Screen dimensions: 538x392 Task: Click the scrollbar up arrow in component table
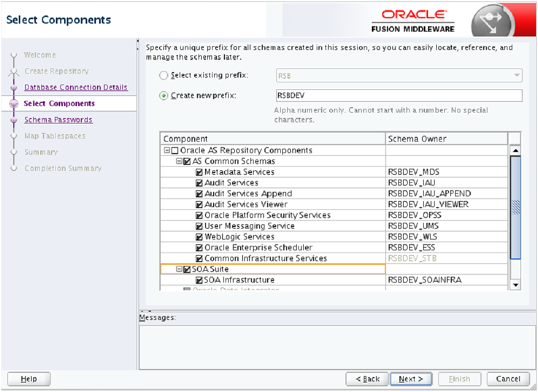[x=515, y=151]
